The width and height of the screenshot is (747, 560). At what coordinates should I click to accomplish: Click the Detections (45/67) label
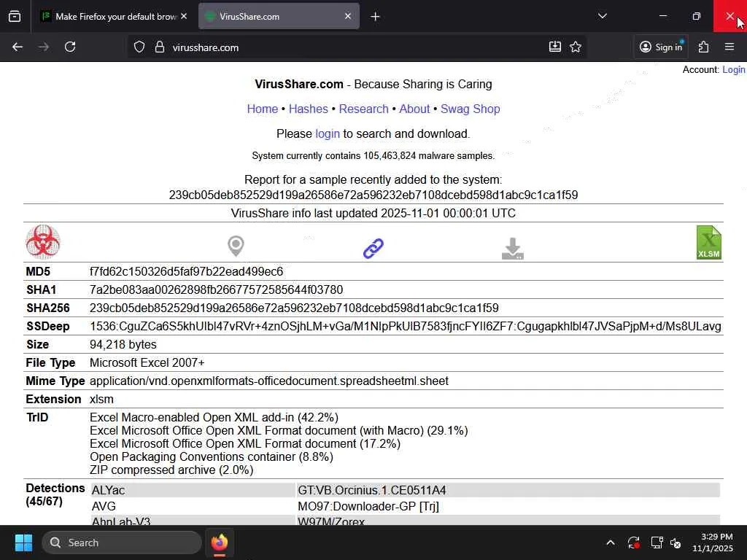(x=55, y=494)
